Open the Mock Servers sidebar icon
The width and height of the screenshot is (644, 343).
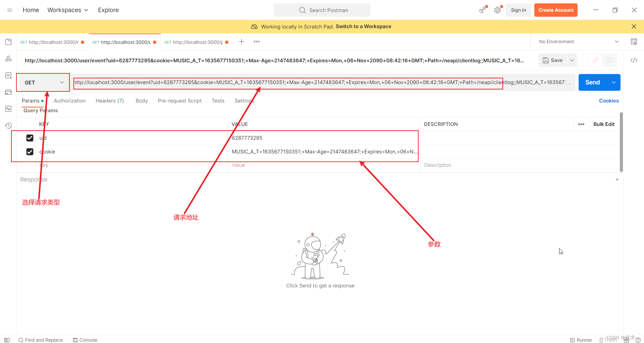tap(8, 92)
